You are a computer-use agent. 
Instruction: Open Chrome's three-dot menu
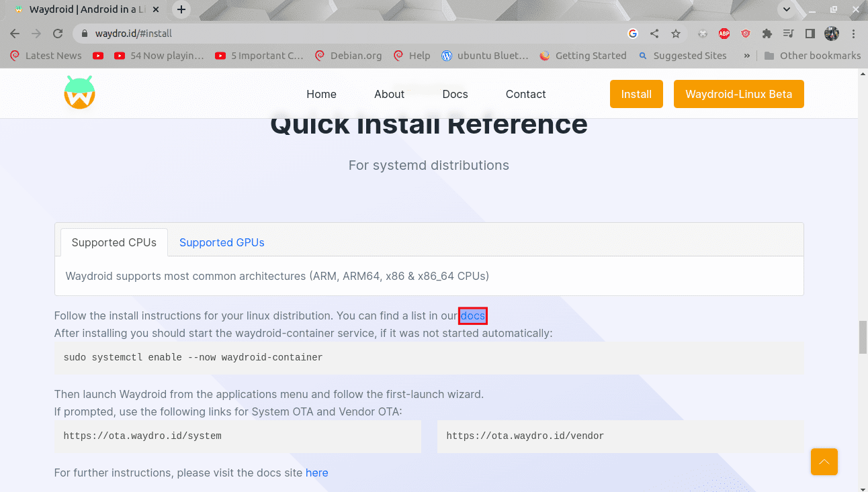point(854,34)
